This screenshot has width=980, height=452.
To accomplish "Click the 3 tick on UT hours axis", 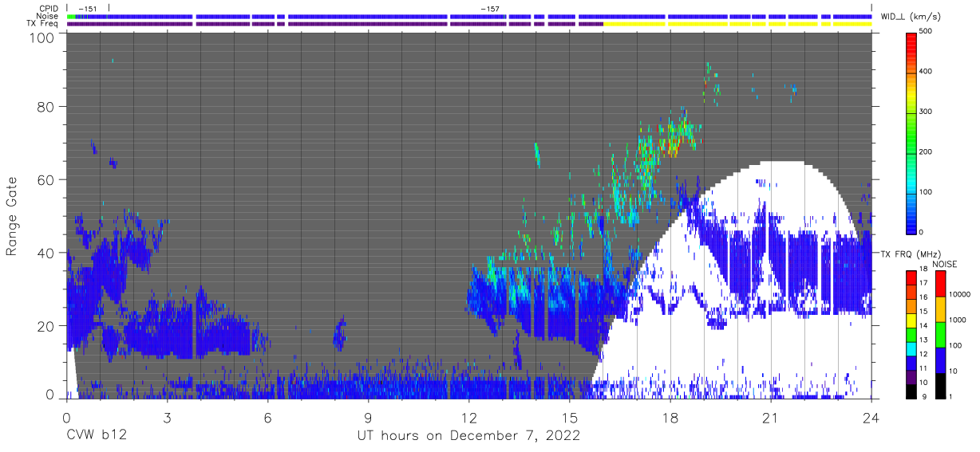I will pyautogui.click(x=168, y=417).
